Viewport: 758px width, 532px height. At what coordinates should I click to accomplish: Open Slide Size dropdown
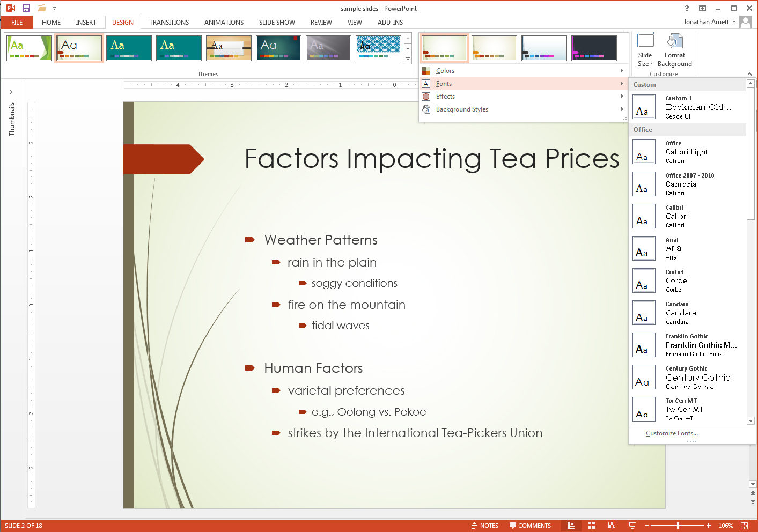(x=645, y=50)
